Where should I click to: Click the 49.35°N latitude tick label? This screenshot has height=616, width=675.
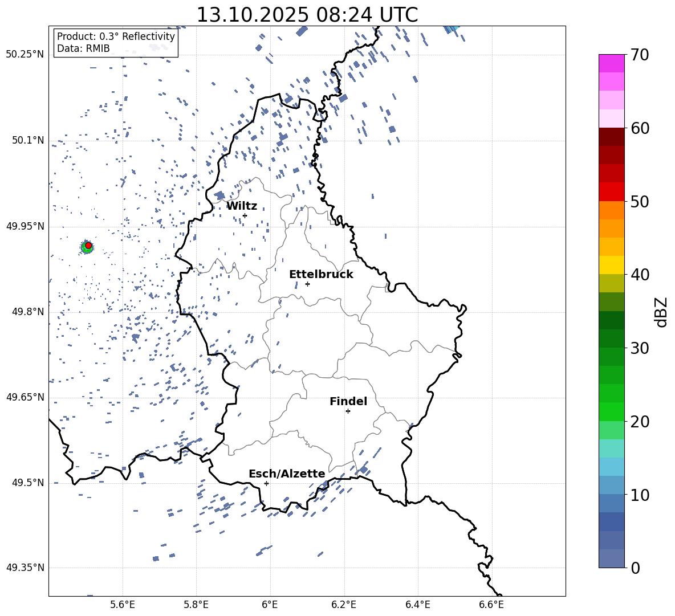(25, 568)
